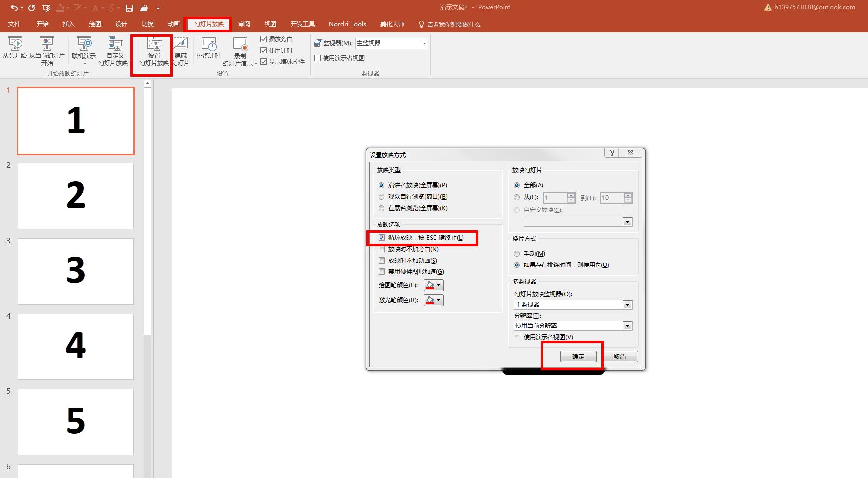This screenshot has width=868, height=478.
Task: Open 联机演示 online presentation icon
Action: pos(84,45)
